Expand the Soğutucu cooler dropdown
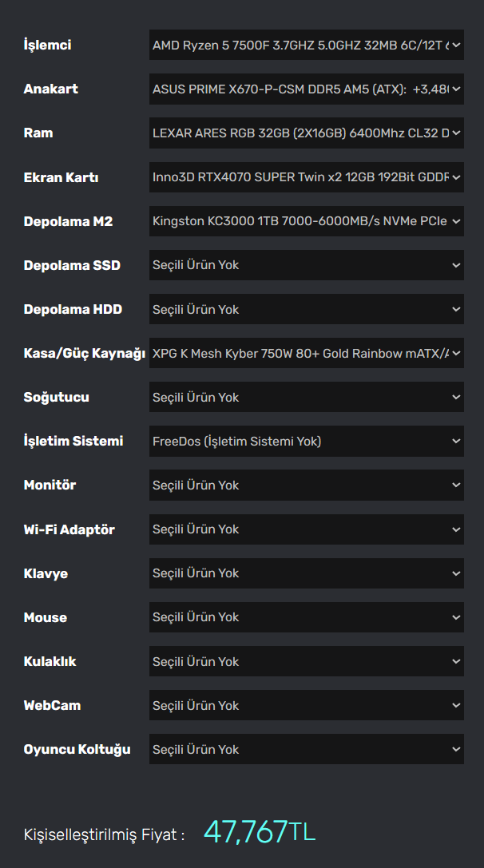Viewport: 484px width, 868px height. tap(306, 397)
